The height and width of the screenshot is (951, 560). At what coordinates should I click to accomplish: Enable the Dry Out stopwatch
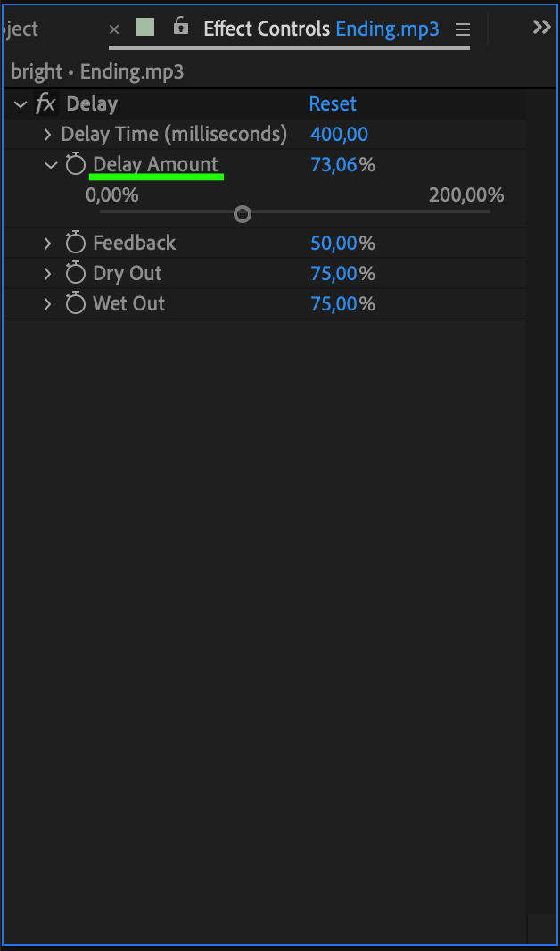(x=76, y=274)
